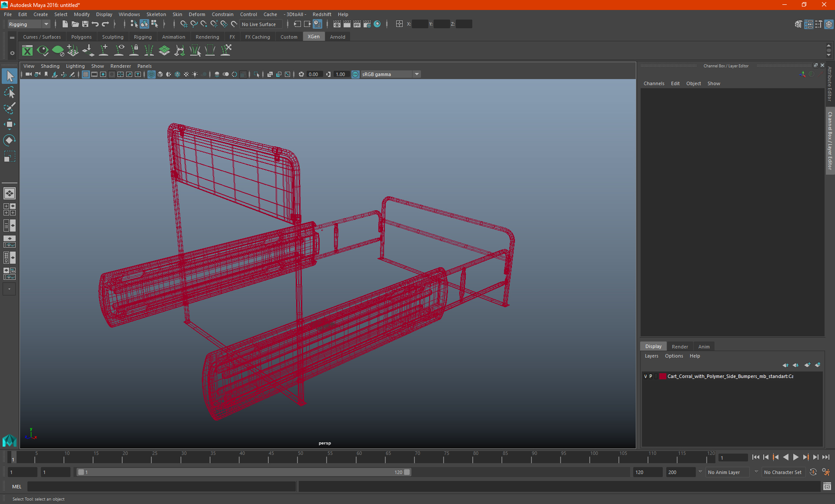The width and height of the screenshot is (835, 504).
Task: Click the Save scene icon
Action: coord(85,24)
